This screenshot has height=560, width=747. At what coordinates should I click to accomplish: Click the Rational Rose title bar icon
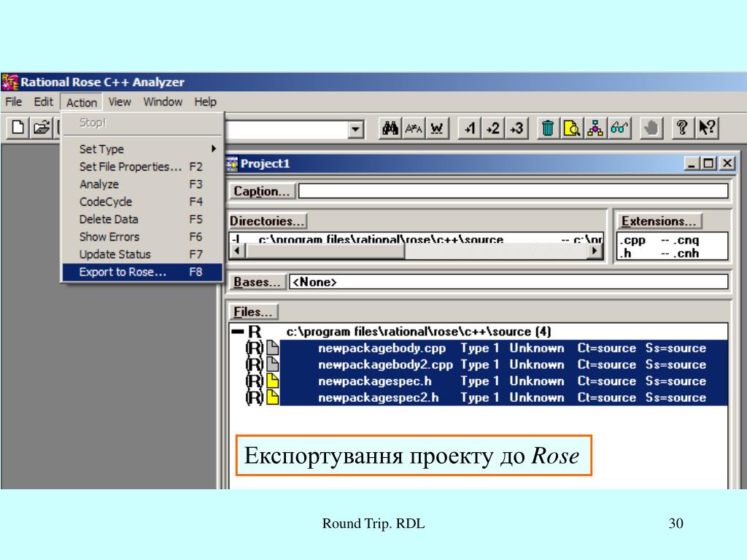(x=10, y=82)
